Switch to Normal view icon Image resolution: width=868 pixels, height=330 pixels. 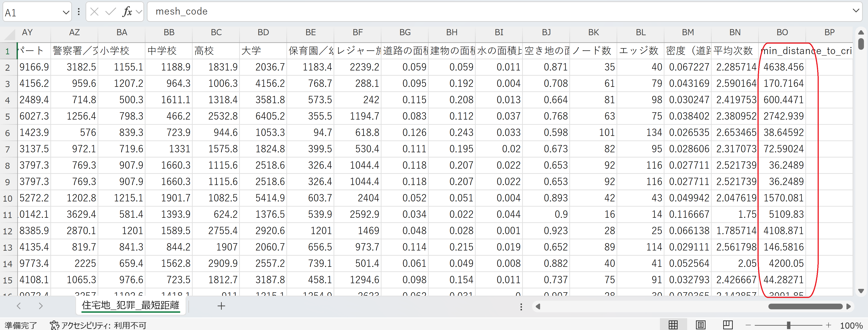pos(673,325)
